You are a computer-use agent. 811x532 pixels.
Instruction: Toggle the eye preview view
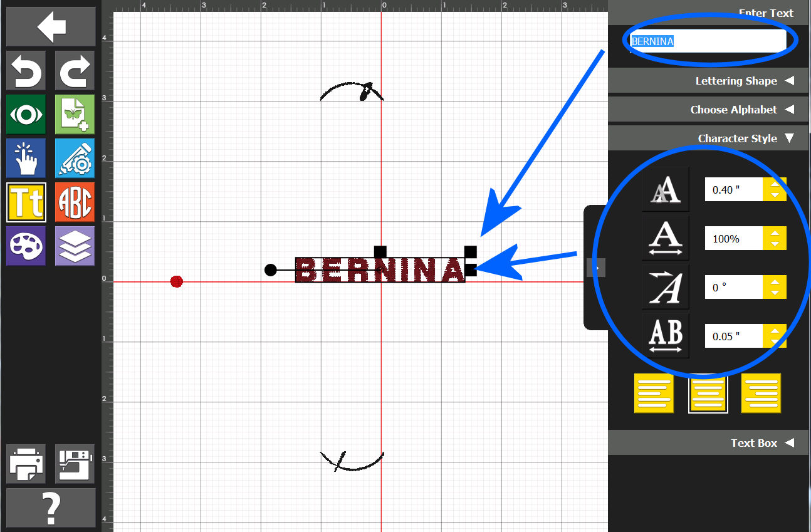point(26,114)
